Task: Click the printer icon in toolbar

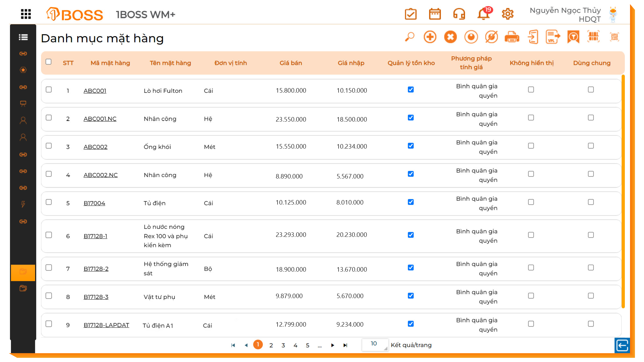Action: [x=512, y=37]
